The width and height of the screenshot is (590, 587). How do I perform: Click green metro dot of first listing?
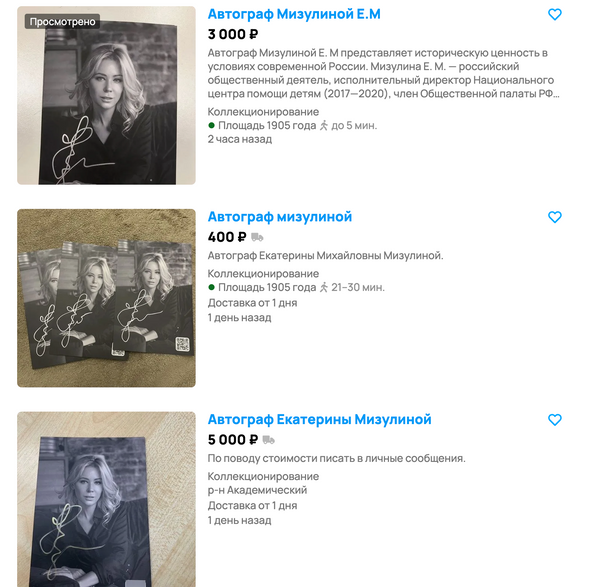[211, 125]
